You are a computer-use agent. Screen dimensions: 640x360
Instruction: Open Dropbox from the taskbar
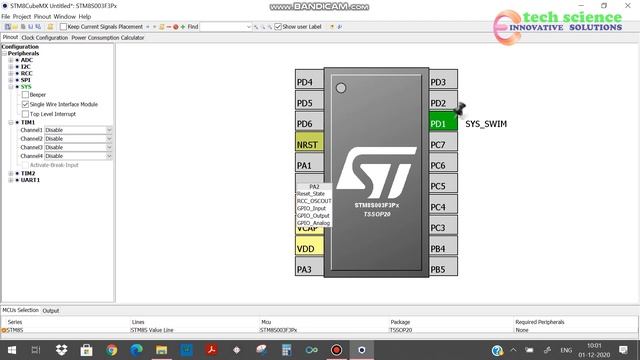click(x=61, y=350)
